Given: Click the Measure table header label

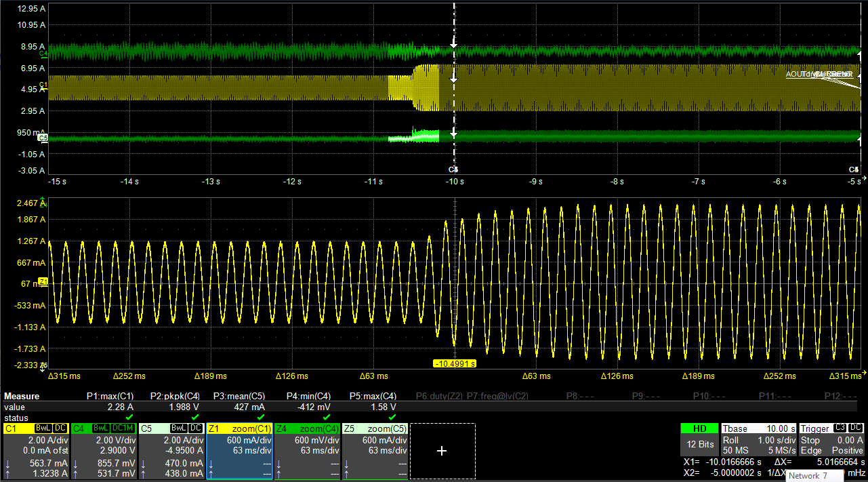Looking at the screenshot, I should (22, 396).
